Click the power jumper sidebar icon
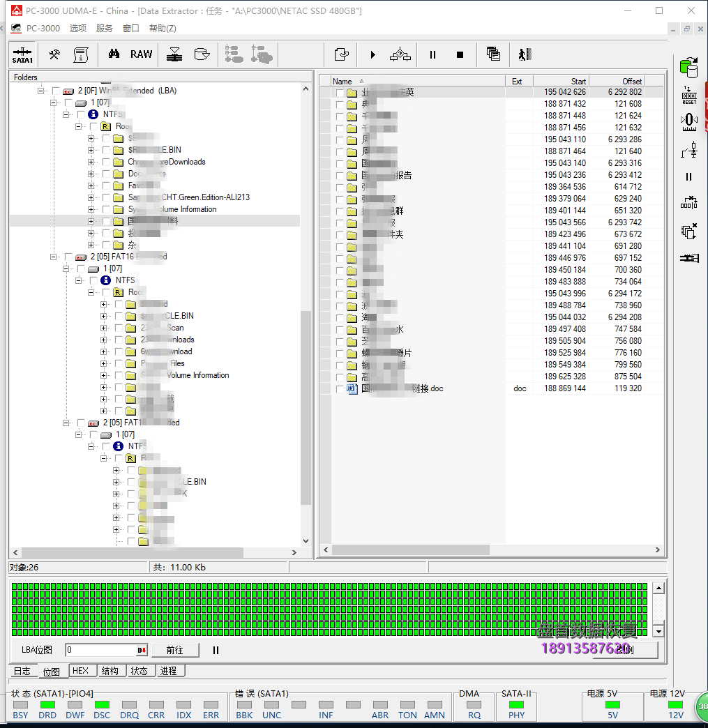Viewport: 708px width, 728px height. (689, 150)
